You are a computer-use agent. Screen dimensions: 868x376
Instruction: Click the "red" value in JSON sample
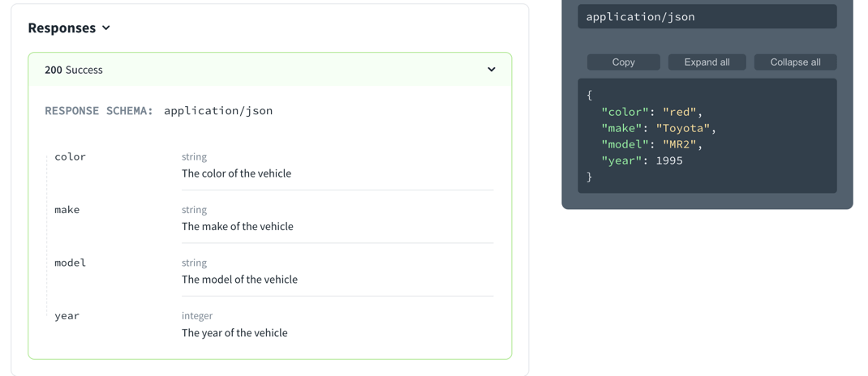679,113
